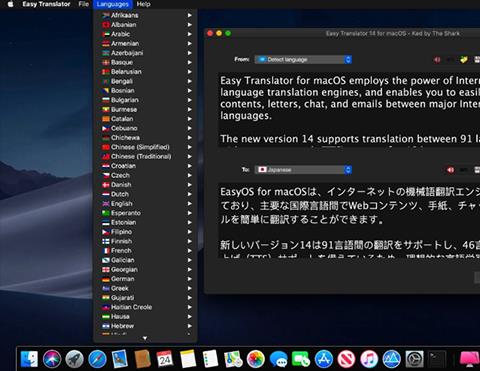Play Japanese translation with speaker icon
480x371 pixels.
point(450,170)
